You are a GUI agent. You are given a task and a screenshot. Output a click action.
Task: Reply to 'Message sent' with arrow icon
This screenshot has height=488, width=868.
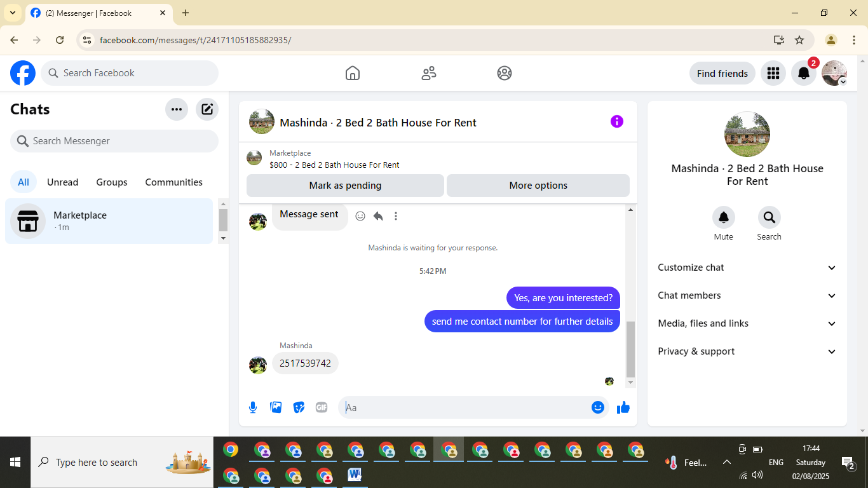click(378, 216)
